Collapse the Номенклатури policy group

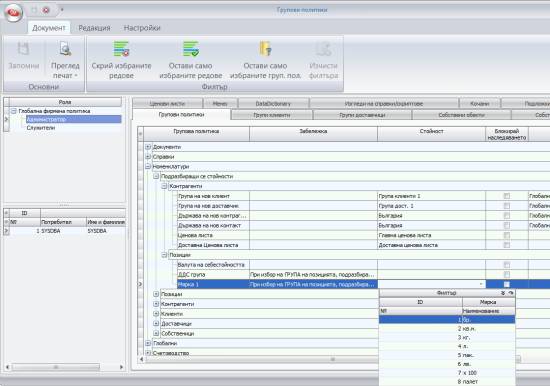pos(148,166)
